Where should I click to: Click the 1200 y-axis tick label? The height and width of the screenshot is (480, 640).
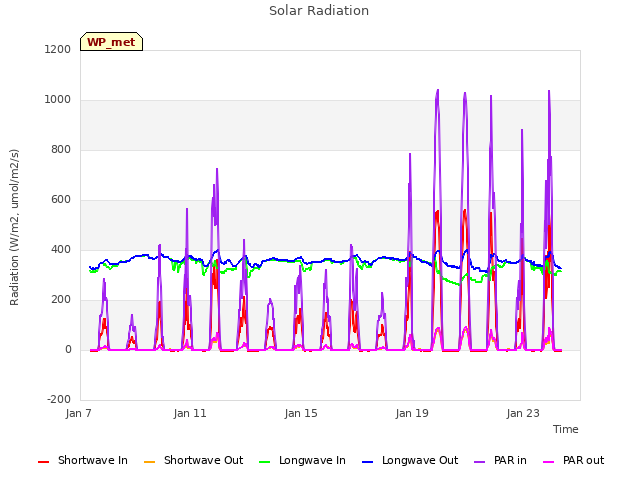[58, 49]
